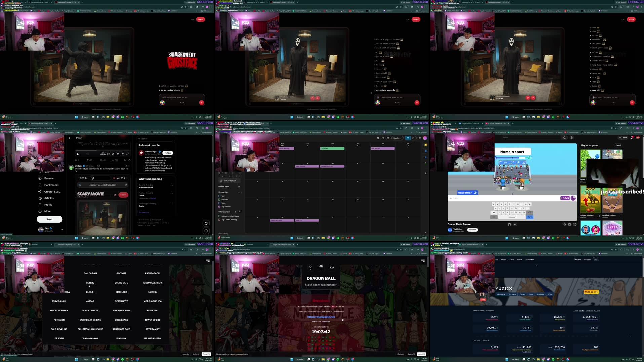Open the messages chat bubble on X
Viewport: 644px width, 362px height.
206,231
